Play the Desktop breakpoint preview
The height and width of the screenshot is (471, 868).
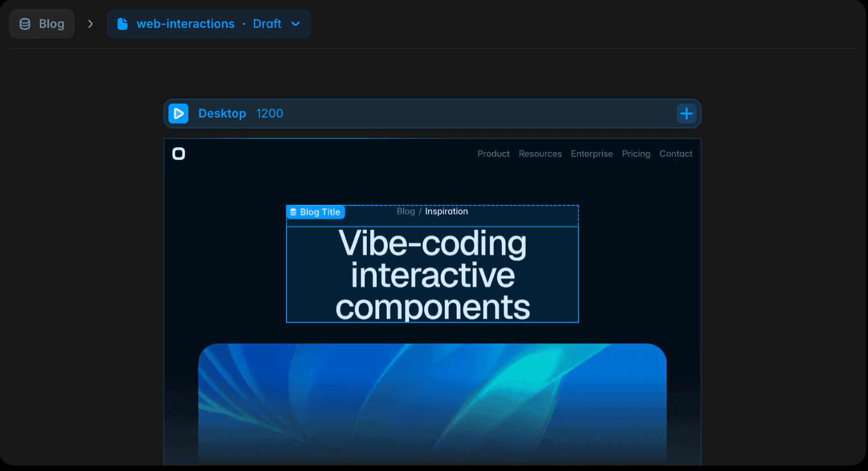coord(178,114)
